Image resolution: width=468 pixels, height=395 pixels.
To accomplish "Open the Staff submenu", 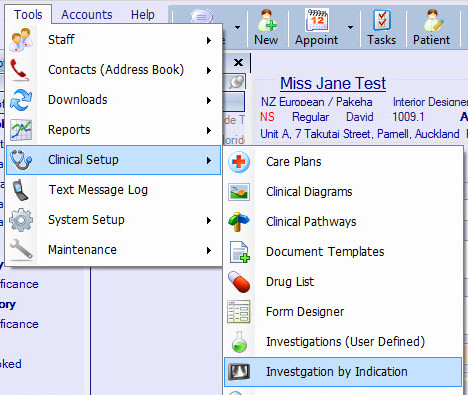I will (113, 40).
